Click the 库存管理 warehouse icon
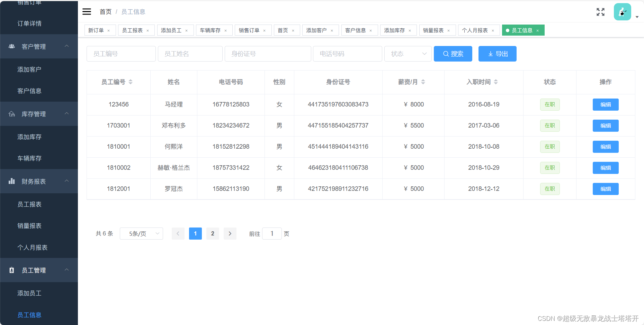 pos(12,114)
